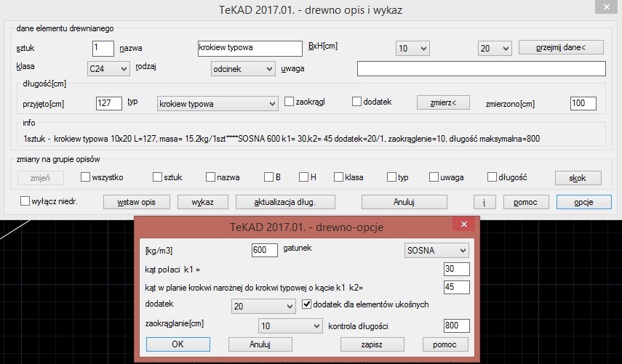Expand the dodatek 20 dropdown in options
Viewport: 622px width, 364px height.
pyautogui.click(x=263, y=306)
